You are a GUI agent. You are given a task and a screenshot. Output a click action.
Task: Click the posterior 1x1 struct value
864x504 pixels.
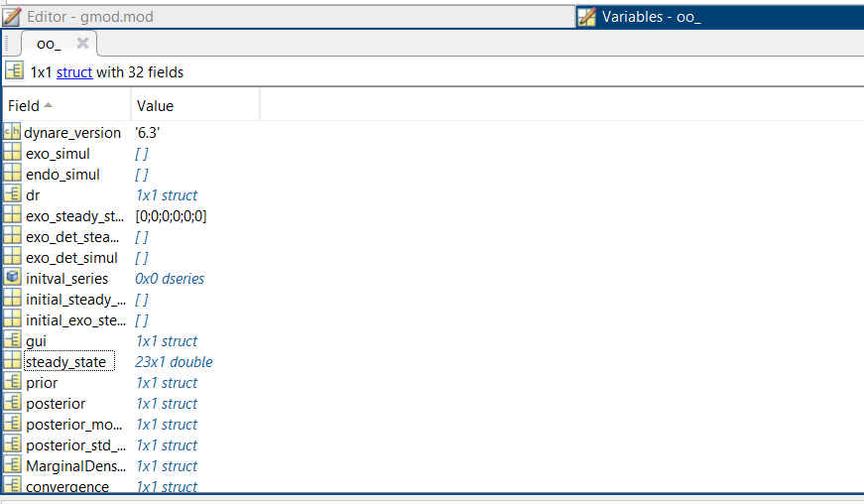tap(167, 404)
